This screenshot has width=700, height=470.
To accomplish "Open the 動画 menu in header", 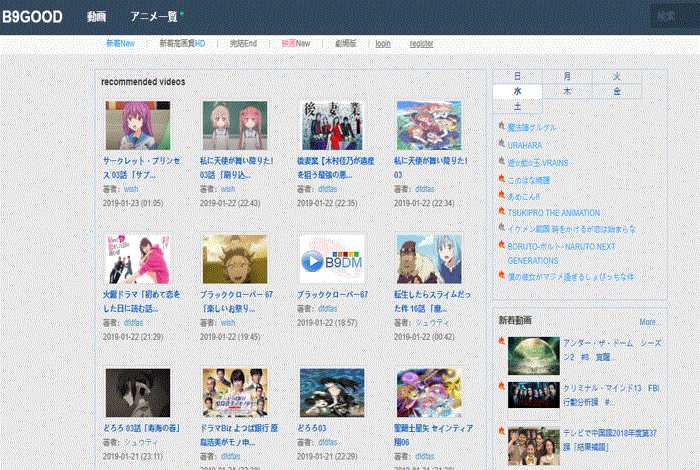I will coord(96,17).
